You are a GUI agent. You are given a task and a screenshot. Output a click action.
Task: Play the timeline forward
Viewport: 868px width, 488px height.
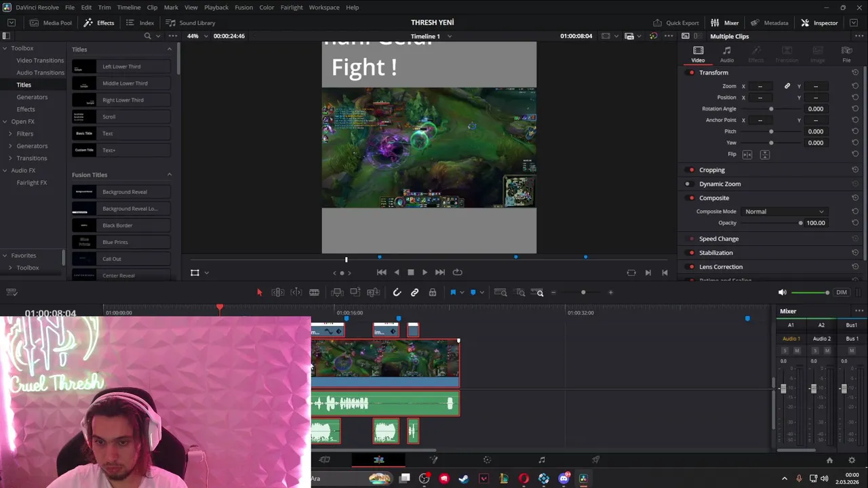tap(425, 272)
